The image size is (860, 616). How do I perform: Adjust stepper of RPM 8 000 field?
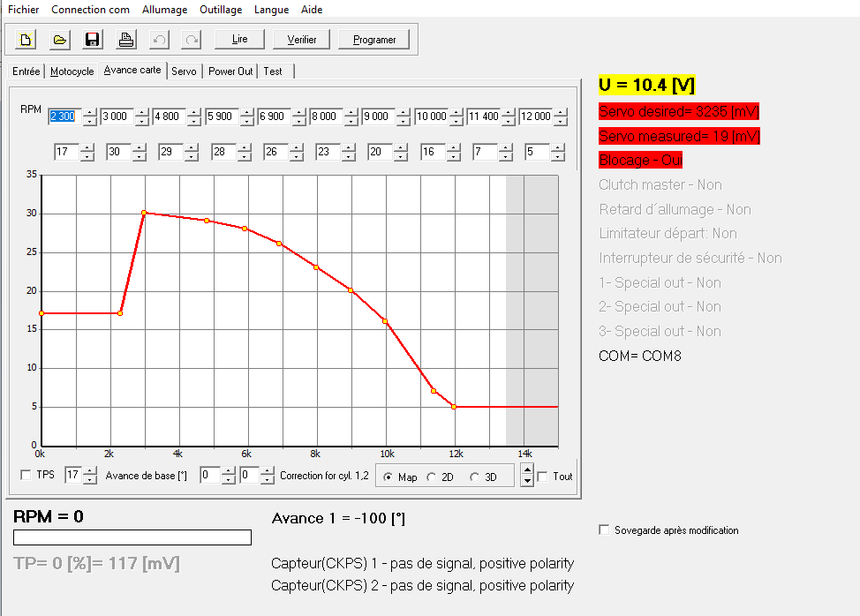pos(351,116)
